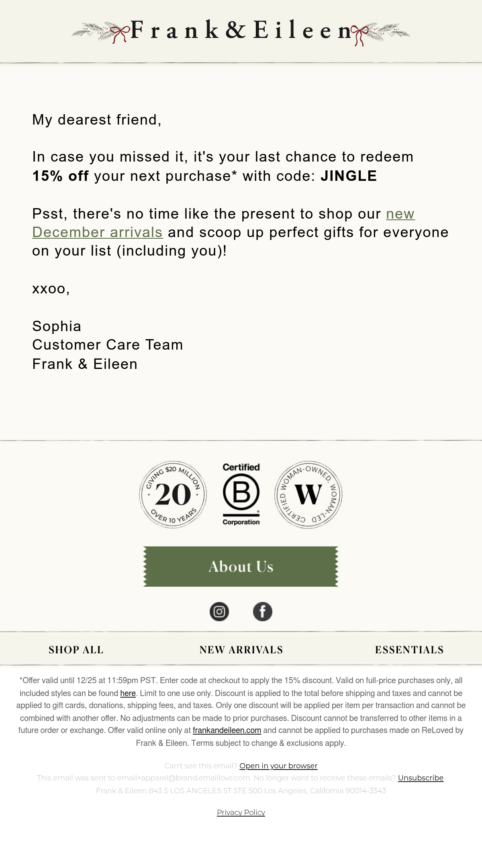Image resolution: width=482 pixels, height=868 pixels.
Task: Click the Giving $20 Million badge
Action: (x=173, y=495)
